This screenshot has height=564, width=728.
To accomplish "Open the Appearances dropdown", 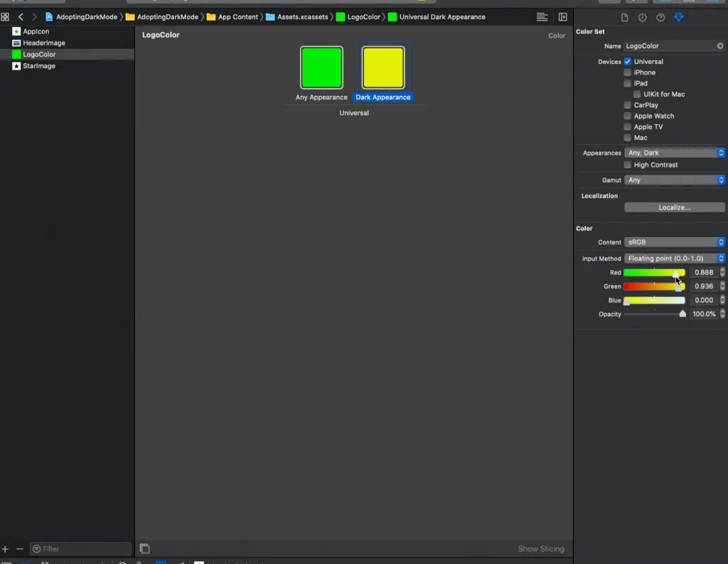I will [x=674, y=153].
